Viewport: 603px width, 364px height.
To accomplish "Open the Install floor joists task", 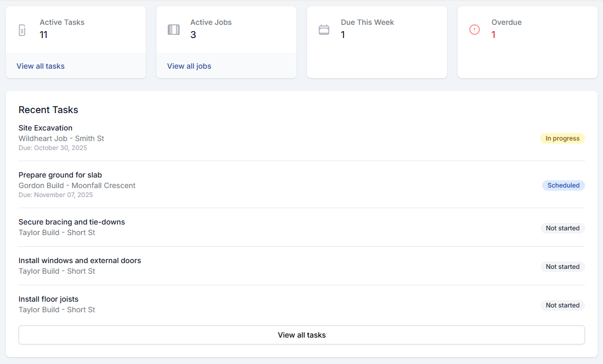I will pyautogui.click(x=49, y=299).
